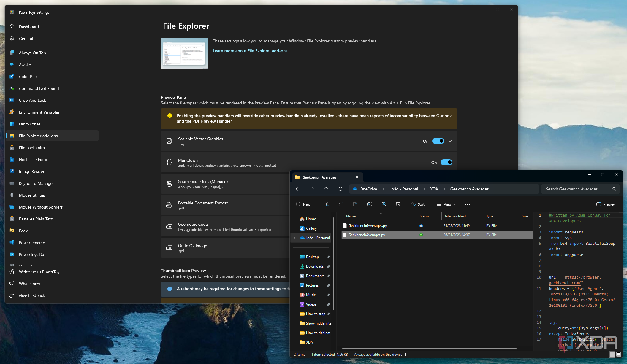Viewport: 627px width, 364px height.
Task: Open PowerToys Run sidebar item
Action: (52, 255)
